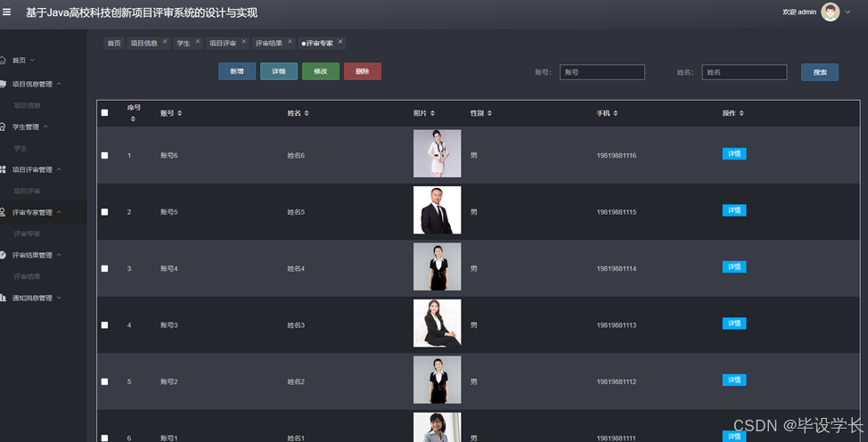
Task: Sort by the 序号 column arrows
Action: [x=133, y=119]
